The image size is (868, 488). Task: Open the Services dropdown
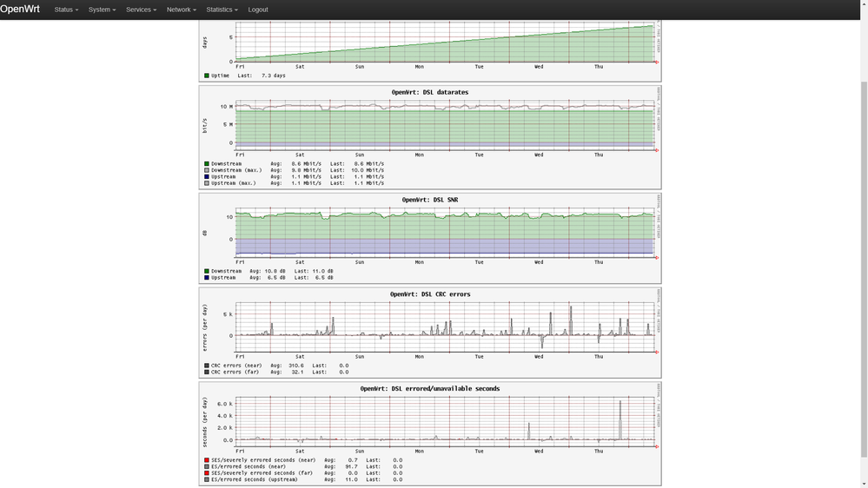coord(141,10)
